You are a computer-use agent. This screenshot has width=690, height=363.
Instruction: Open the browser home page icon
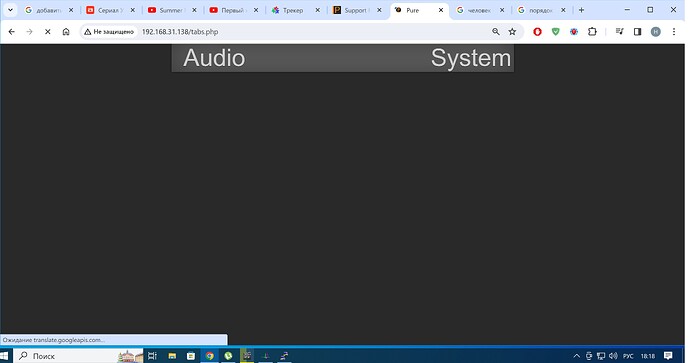point(66,32)
